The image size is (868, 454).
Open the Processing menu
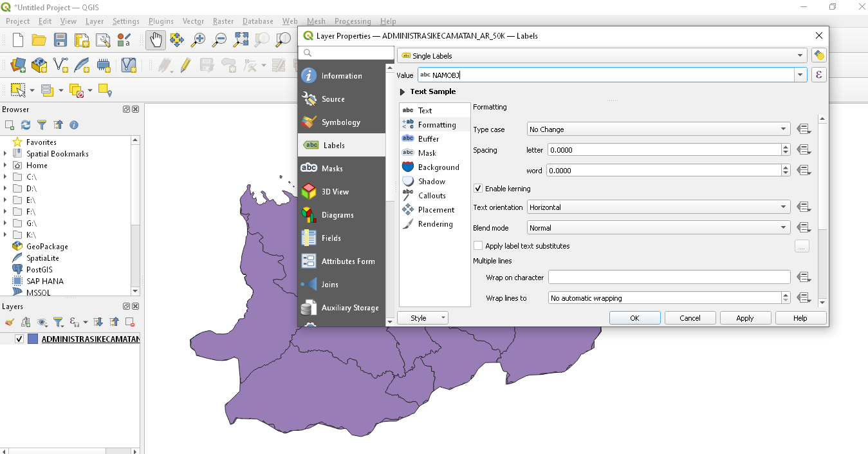point(352,21)
